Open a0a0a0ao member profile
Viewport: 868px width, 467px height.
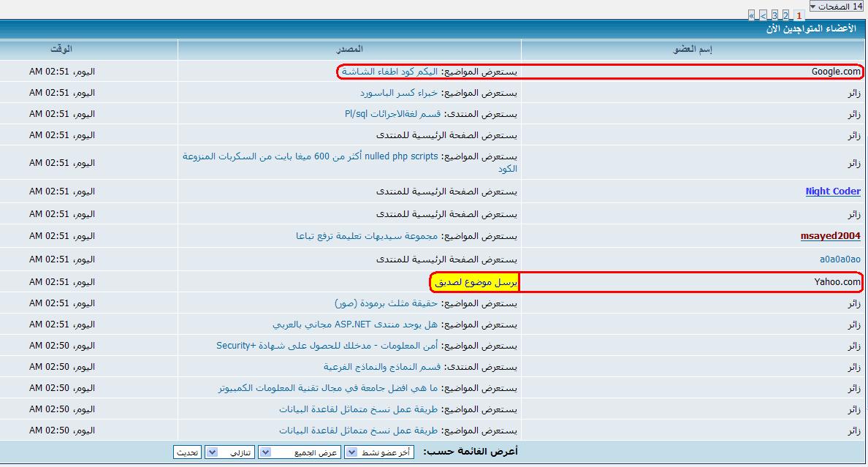(840, 259)
